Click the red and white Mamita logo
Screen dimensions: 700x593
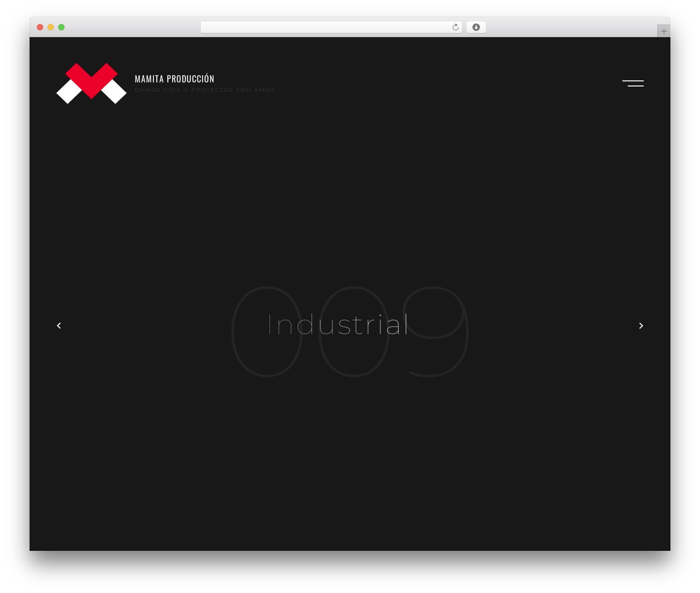91,83
